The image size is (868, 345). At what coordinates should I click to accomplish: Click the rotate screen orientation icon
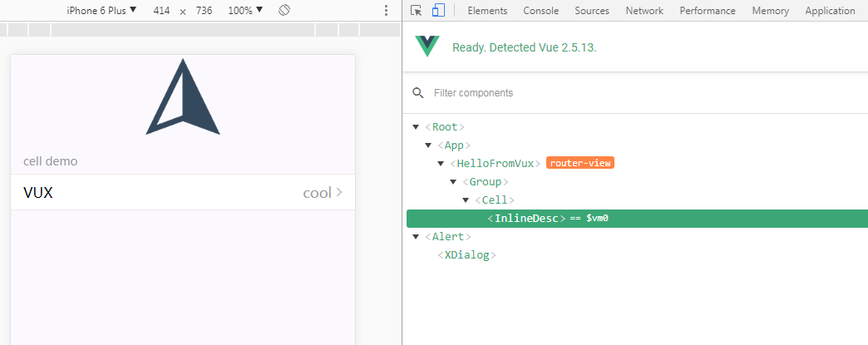(284, 11)
